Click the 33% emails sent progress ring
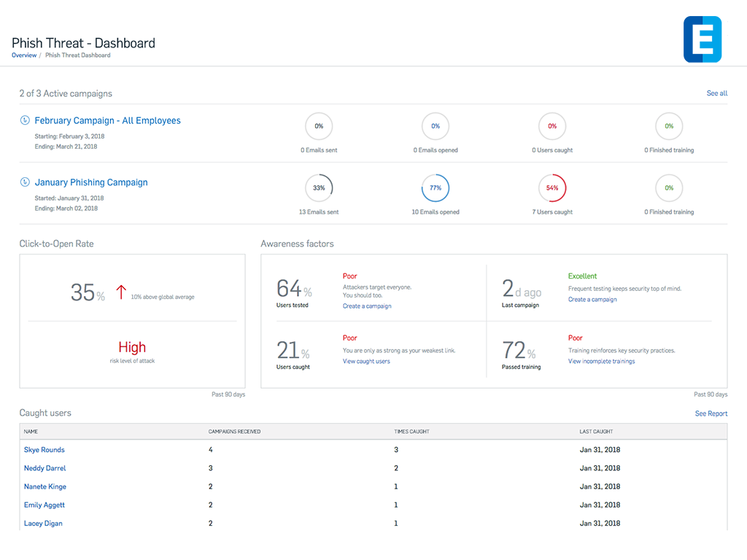Viewport: 747px width, 560px height. tap(319, 188)
